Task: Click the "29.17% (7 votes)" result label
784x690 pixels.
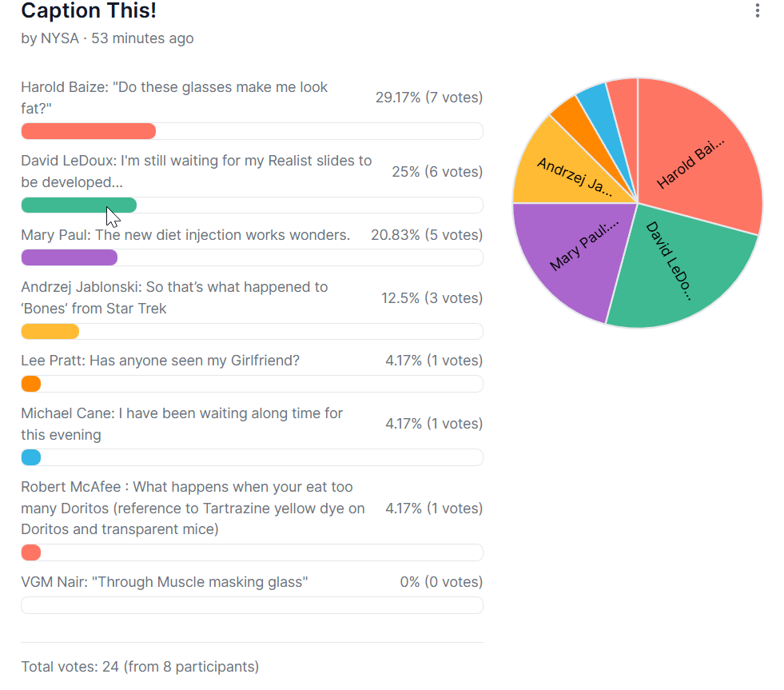Action: (428, 98)
